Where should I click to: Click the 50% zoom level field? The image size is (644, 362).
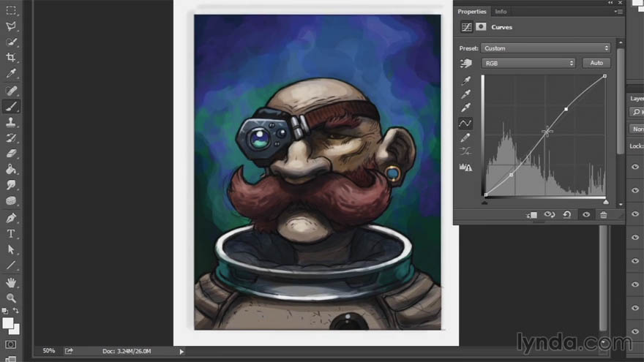(49, 351)
